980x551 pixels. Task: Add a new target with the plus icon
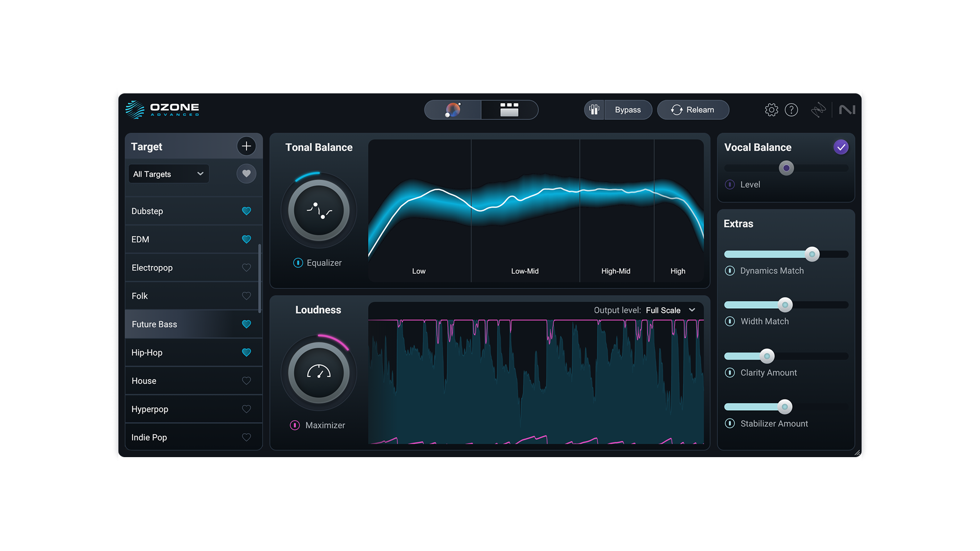click(x=247, y=146)
